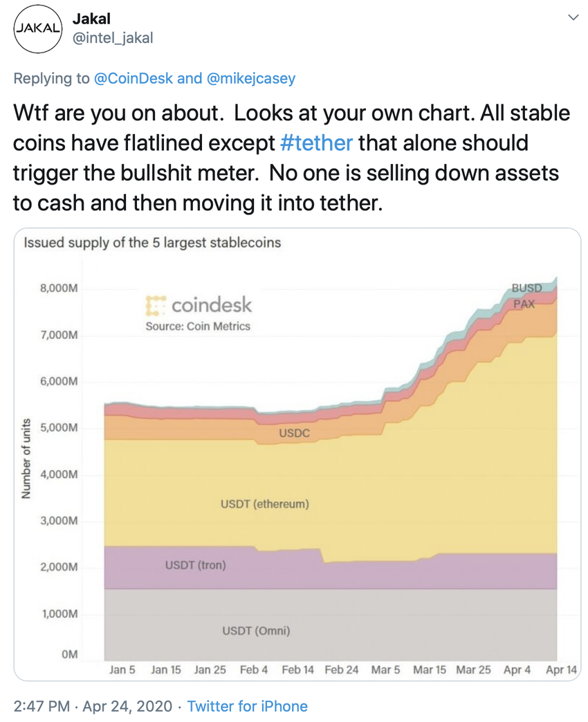Select the purple USDT (tron) chart area
The height and width of the screenshot is (722, 588).
[x=195, y=565]
